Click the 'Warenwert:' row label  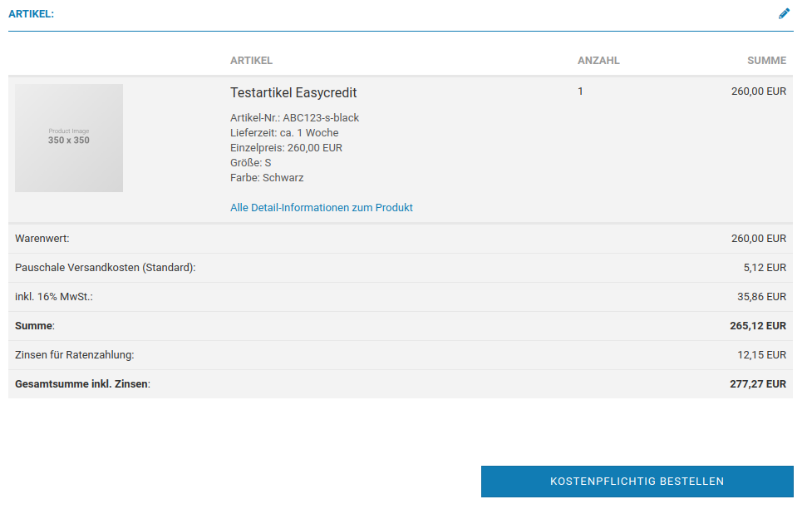(42, 239)
